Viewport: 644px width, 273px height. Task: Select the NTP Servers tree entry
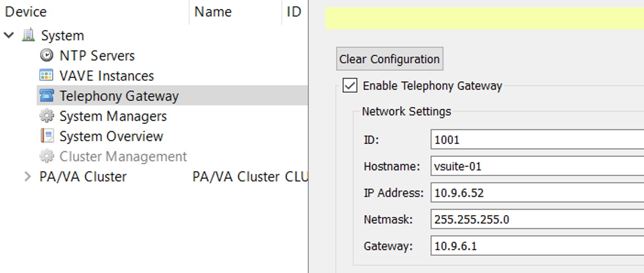(x=97, y=55)
